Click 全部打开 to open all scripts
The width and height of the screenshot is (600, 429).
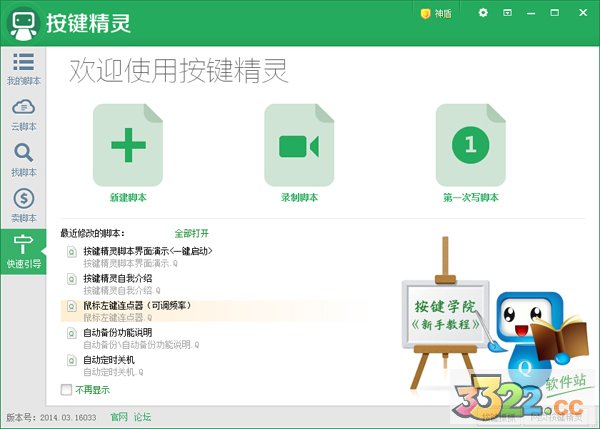[192, 233]
